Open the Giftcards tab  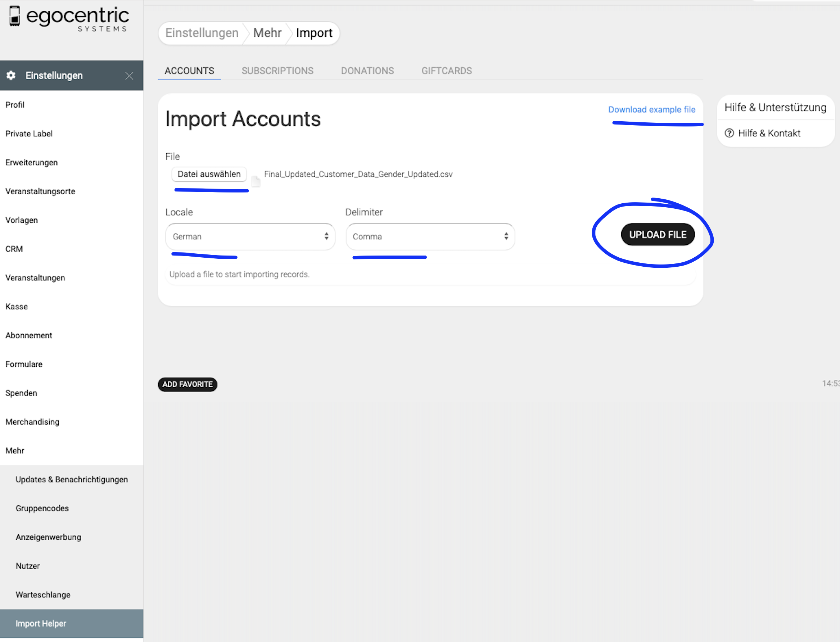(446, 71)
